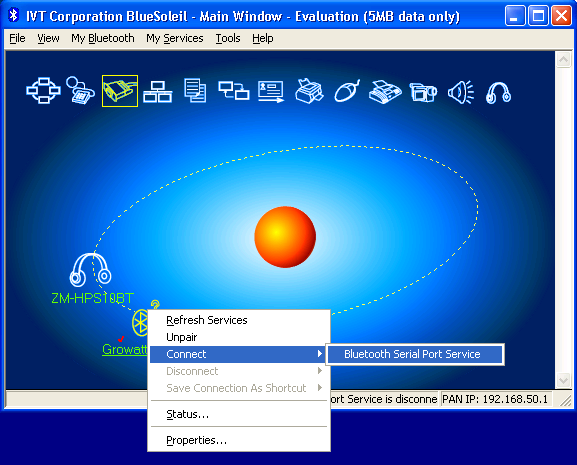Click the Basic Imaging camera icon

click(423, 92)
